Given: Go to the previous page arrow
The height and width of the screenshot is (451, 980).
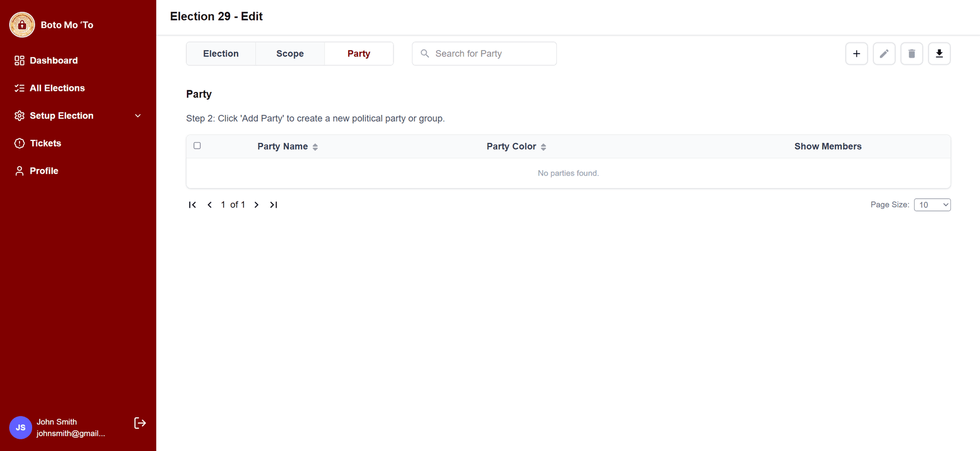Looking at the screenshot, I should pyautogui.click(x=210, y=205).
